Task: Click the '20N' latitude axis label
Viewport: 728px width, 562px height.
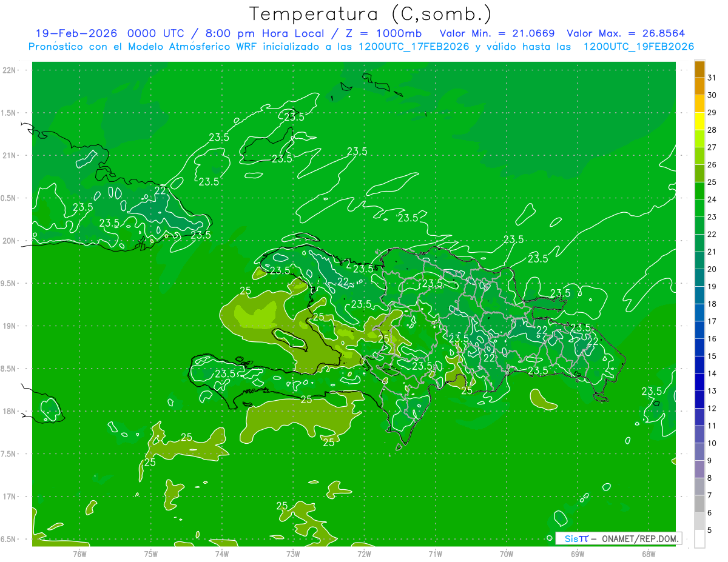Action: pos(10,241)
